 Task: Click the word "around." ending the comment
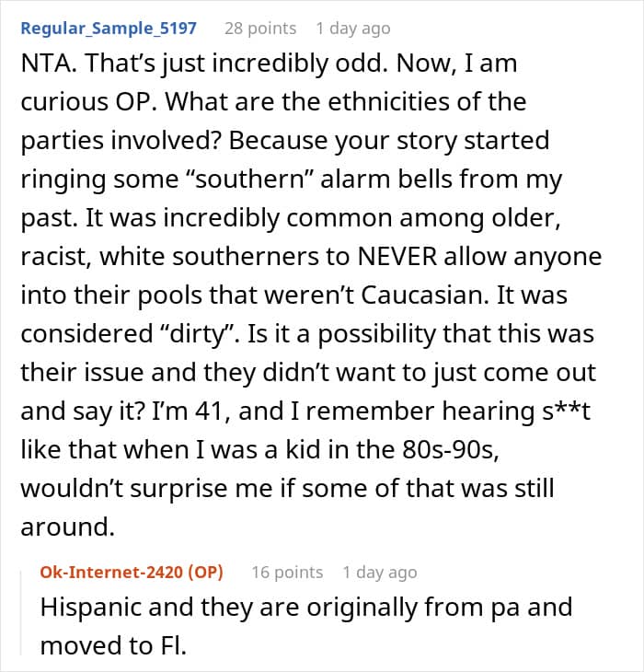[x=68, y=527]
